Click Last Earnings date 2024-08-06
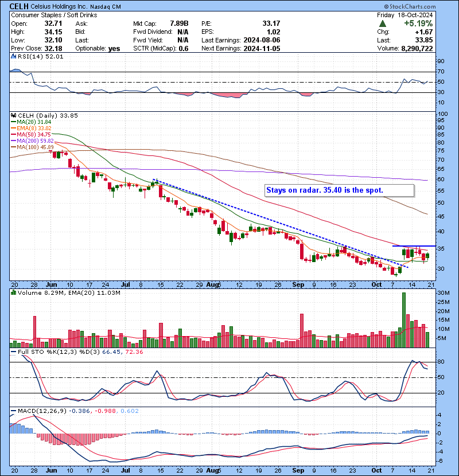459x476 pixels. pos(262,40)
